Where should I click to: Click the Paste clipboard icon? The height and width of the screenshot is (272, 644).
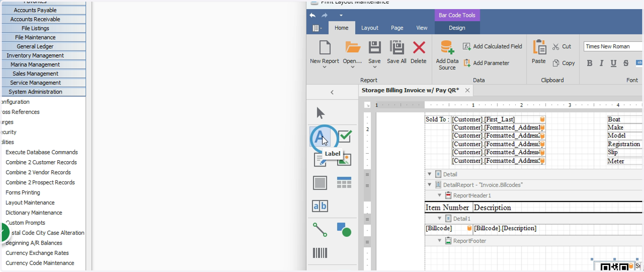tap(539, 47)
